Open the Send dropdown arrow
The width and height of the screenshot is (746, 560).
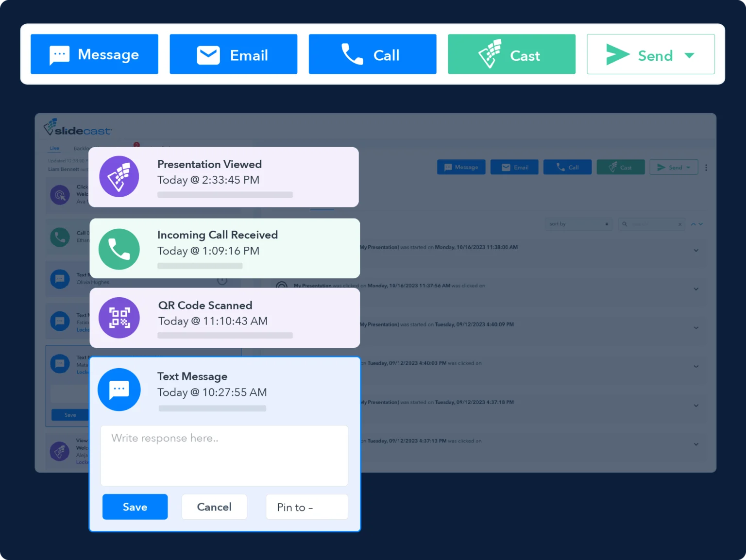pos(689,55)
